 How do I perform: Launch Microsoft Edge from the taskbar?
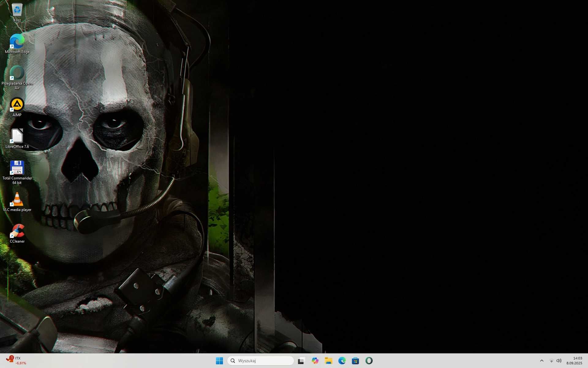coord(342,361)
